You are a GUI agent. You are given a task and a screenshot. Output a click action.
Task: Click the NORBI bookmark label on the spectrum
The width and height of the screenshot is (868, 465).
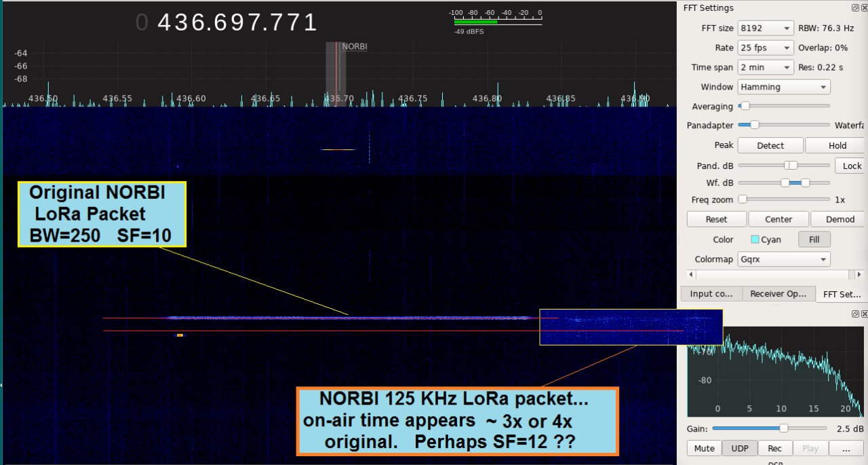click(354, 47)
